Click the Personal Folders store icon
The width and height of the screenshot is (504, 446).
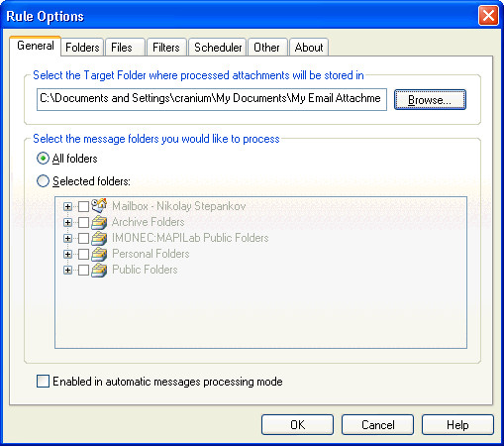coord(99,254)
